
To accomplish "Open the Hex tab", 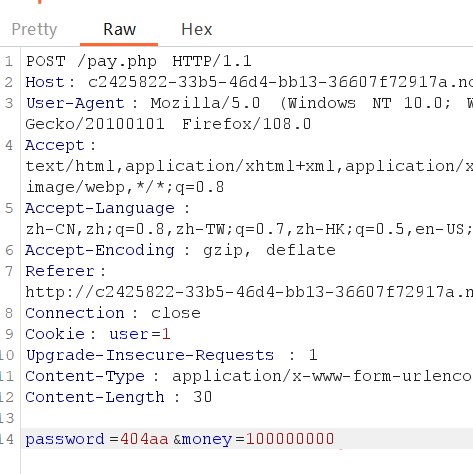I will pos(197,29).
